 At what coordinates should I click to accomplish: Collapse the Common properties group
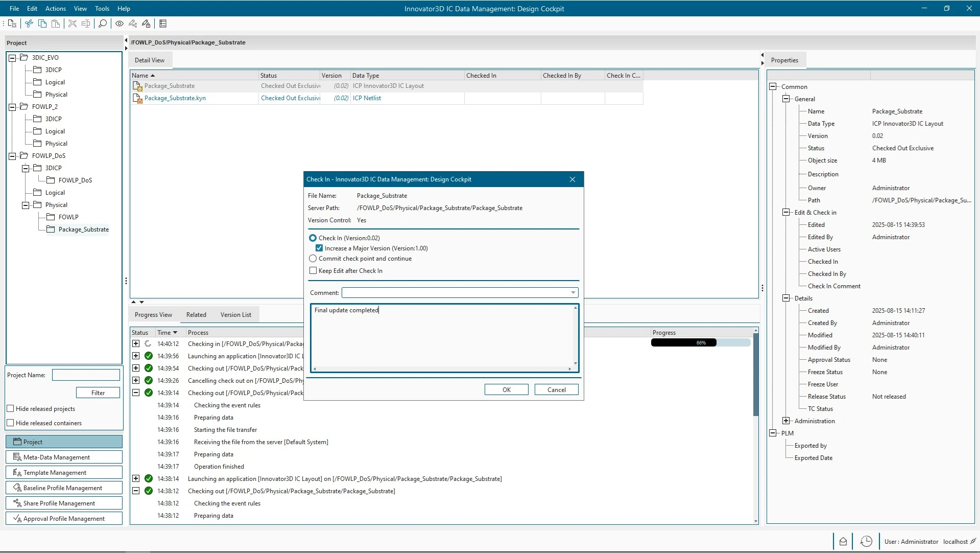click(773, 87)
